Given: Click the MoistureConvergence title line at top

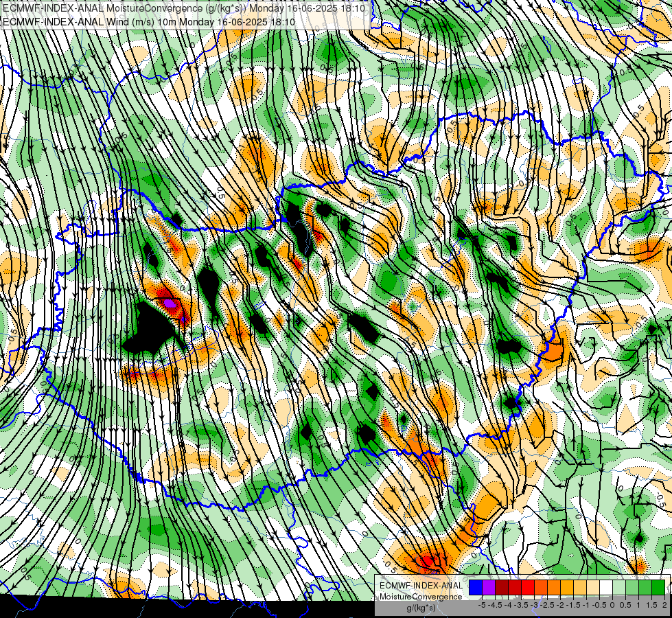Looking at the screenshot, I should click(184, 8).
